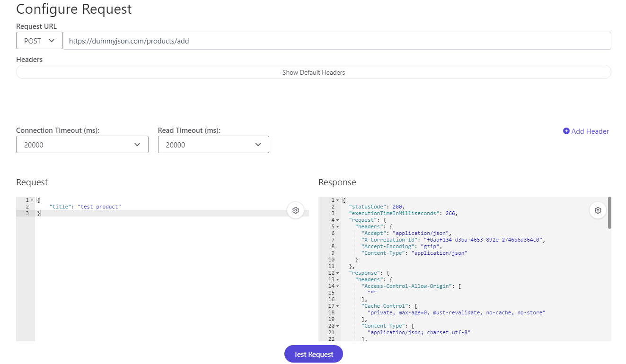This screenshot has width=626, height=364.
Task: Collapse the Access-Control-Allow-Origin array on line 14
Action: pos(337,286)
